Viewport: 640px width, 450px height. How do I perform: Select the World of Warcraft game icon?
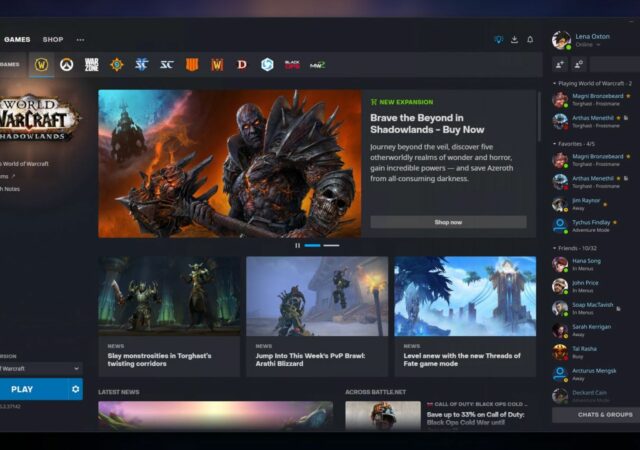[x=42, y=64]
